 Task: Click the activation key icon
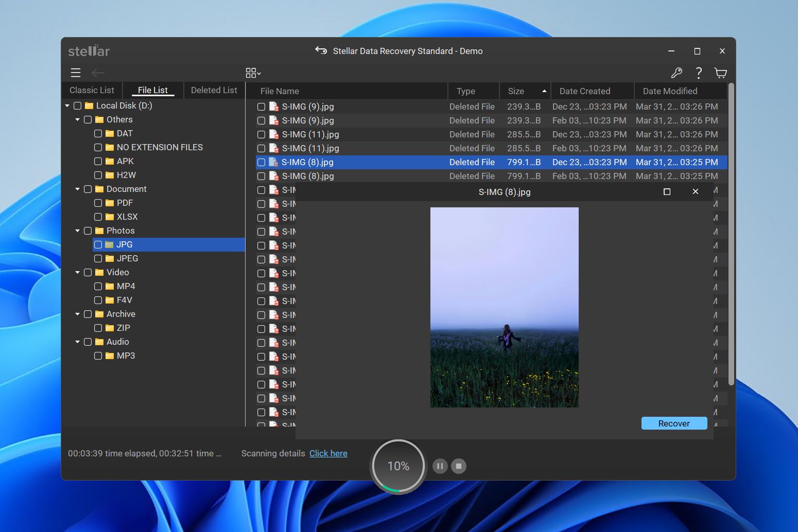pyautogui.click(x=676, y=73)
